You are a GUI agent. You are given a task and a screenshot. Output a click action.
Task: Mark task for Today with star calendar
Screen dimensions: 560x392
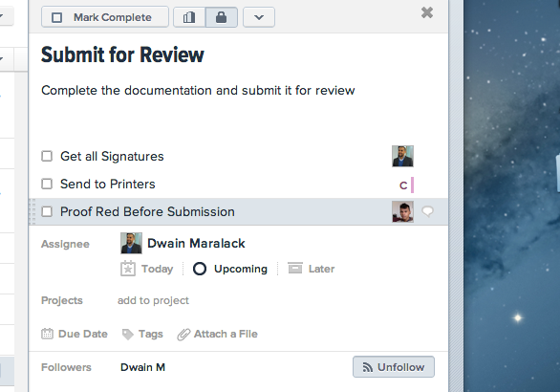[x=128, y=269]
